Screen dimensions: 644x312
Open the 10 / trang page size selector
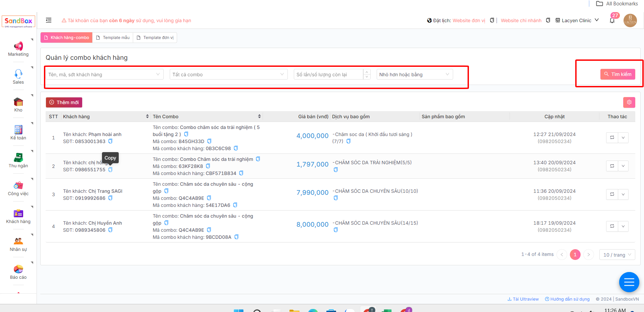pyautogui.click(x=617, y=255)
